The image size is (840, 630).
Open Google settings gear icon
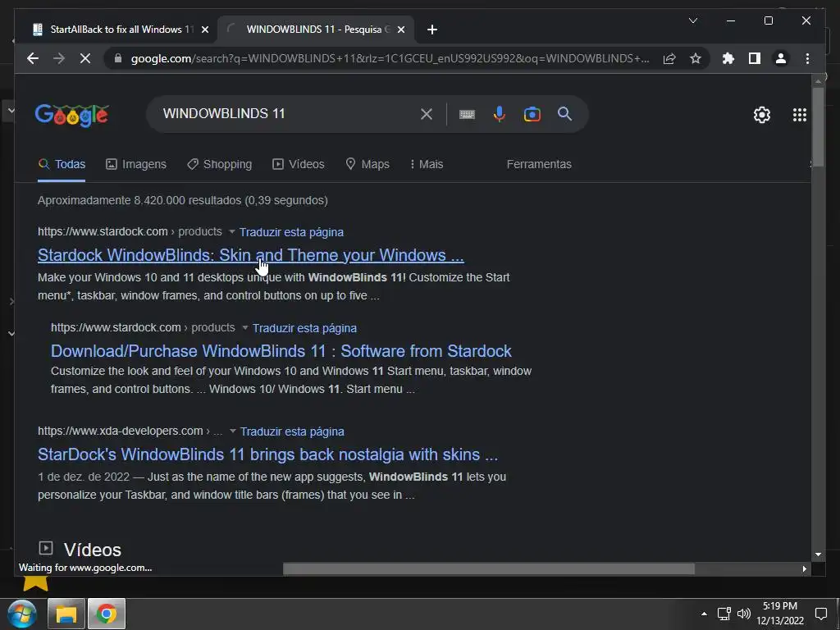point(762,115)
